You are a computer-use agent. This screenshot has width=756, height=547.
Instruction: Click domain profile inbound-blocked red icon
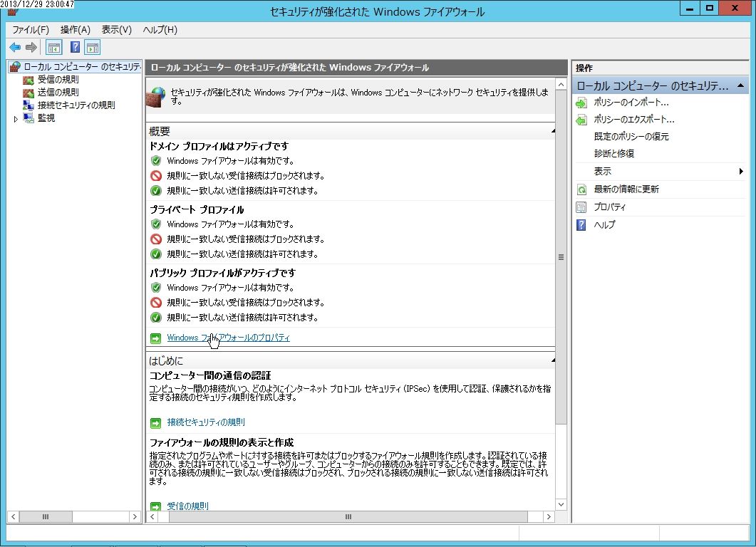(x=156, y=175)
